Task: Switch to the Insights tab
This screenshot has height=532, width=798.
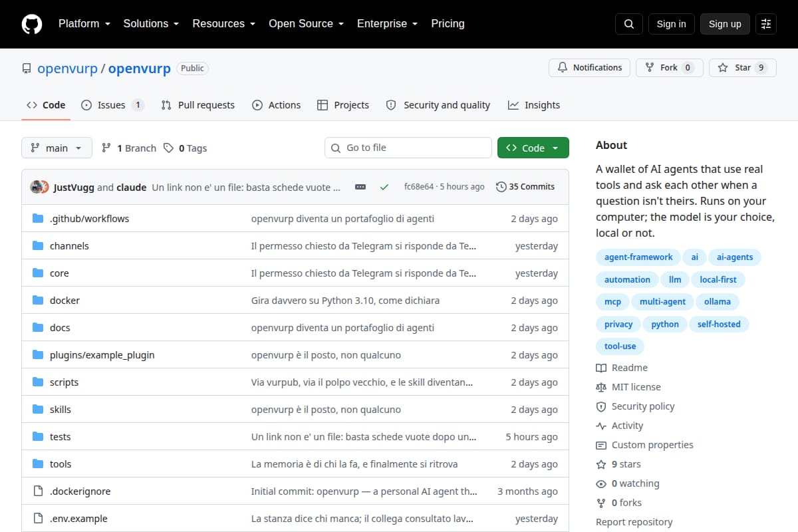Action: point(534,105)
